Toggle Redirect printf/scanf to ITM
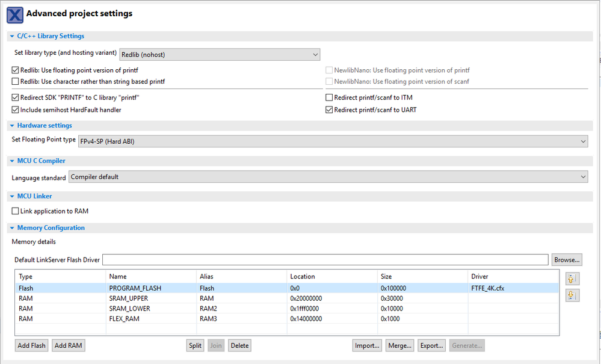Image resolution: width=601 pixels, height=364 pixels. (x=329, y=97)
